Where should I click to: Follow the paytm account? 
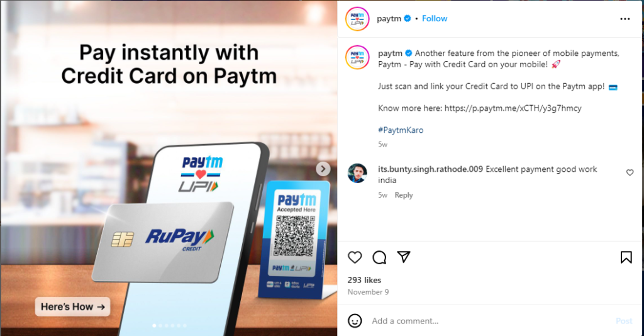(x=435, y=18)
